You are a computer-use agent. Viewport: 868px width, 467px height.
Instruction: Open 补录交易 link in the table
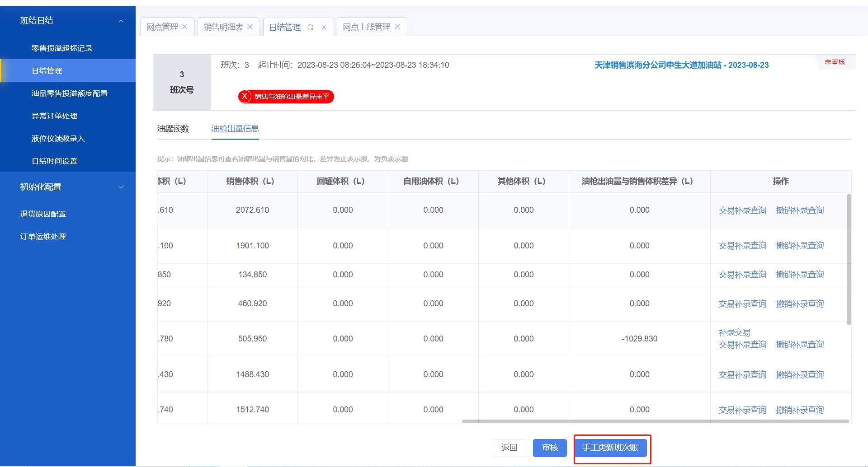pyautogui.click(x=734, y=332)
